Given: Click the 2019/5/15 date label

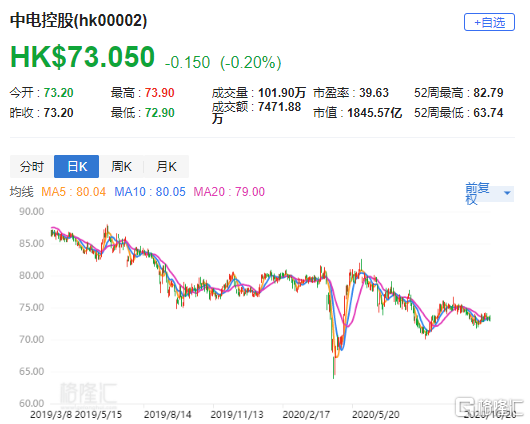Looking at the screenshot, I should (x=98, y=415).
